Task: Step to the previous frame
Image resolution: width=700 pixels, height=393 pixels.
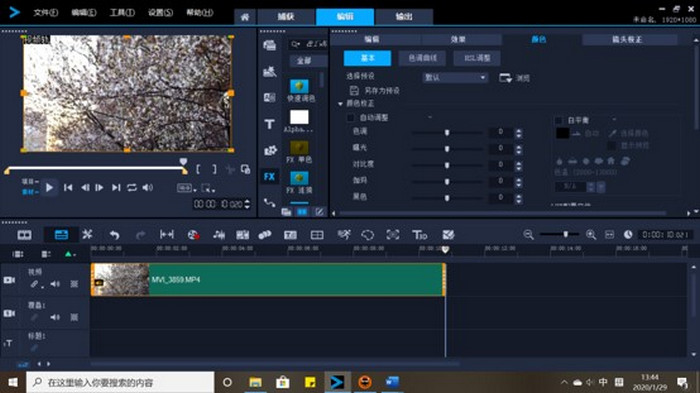Action: (x=85, y=188)
